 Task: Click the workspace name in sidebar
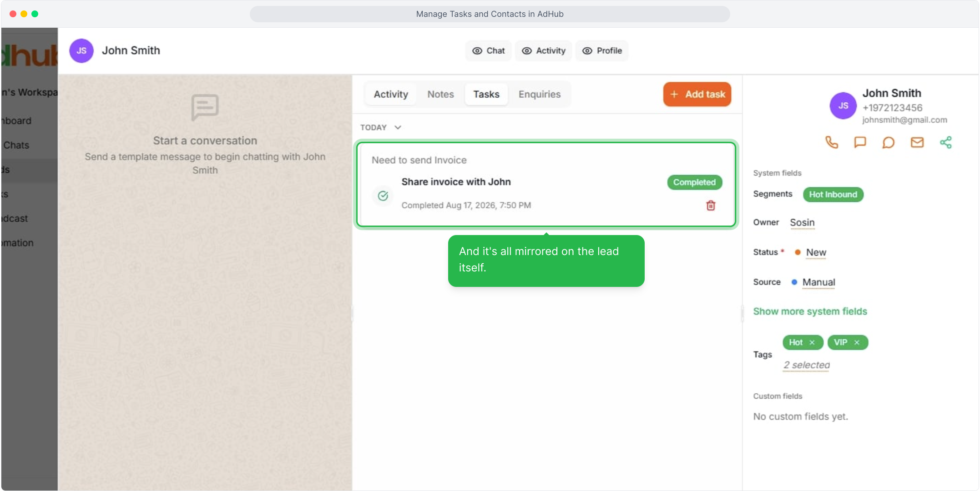click(29, 92)
